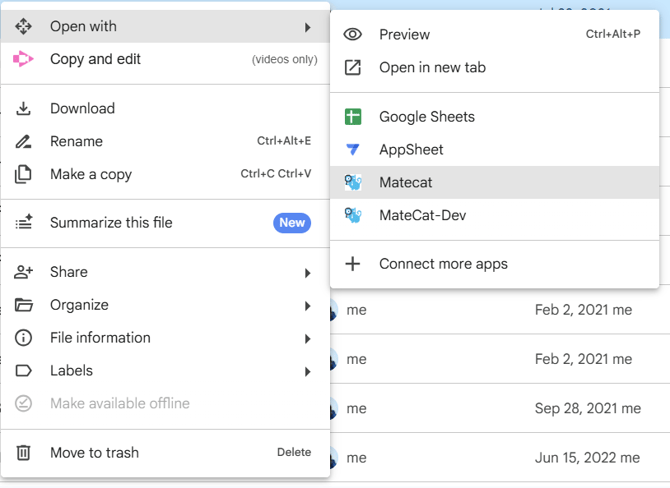
Task: Expand the Labels submenu arrow
Action: click(x=308, y=372)
